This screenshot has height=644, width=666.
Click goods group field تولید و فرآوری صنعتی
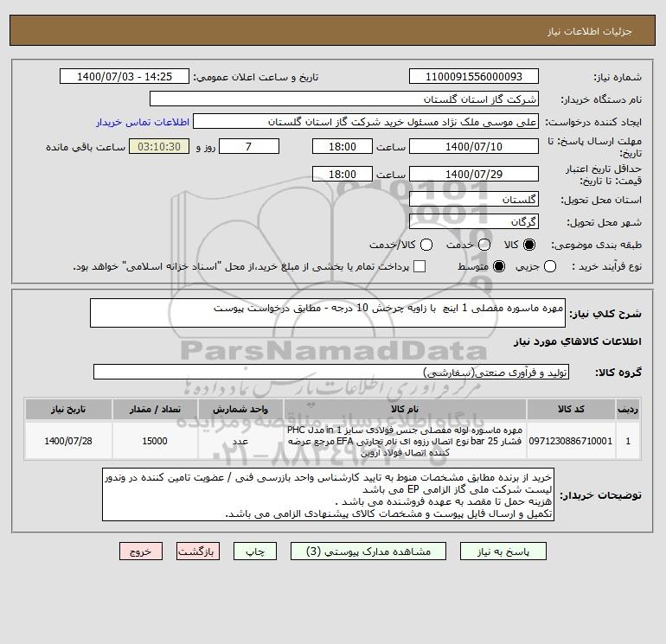coord(331,372)
